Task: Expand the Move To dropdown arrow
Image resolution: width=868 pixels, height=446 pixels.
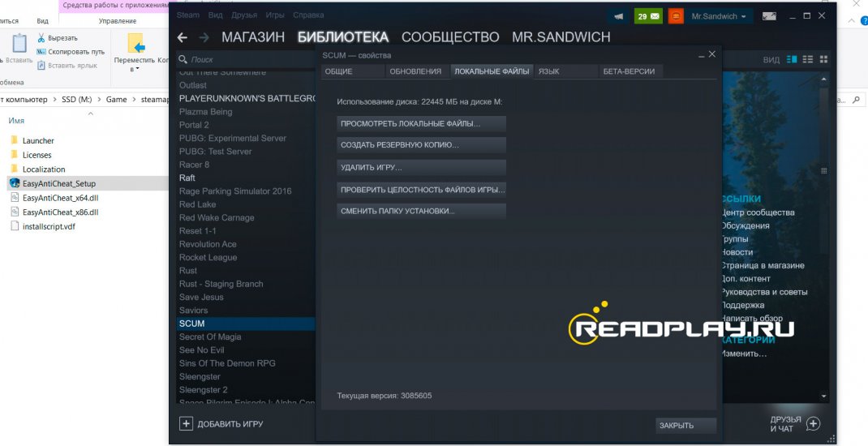Action: point(137,70)
